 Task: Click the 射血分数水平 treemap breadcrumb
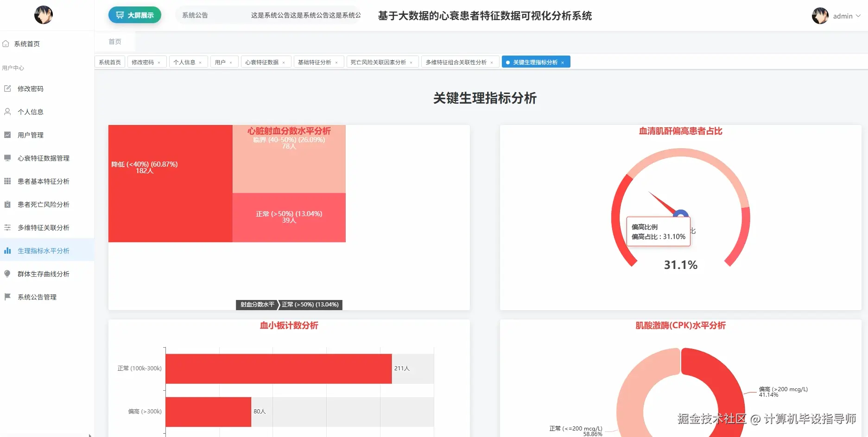coord(257,305)
